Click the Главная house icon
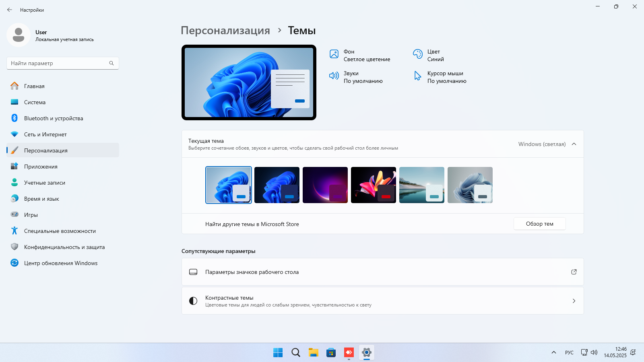The width and height of the screenshot is (644, 362). [x=14, y=86]
